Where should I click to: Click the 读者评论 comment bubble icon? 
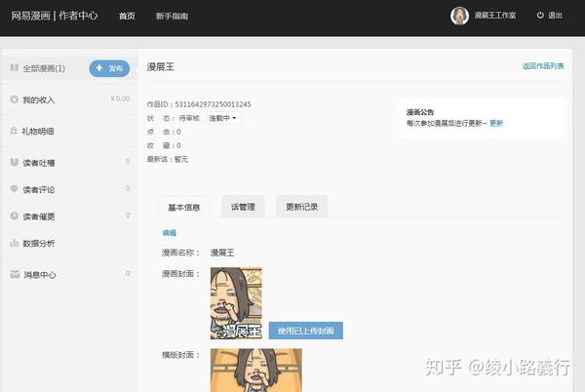[x=15, y=189]
